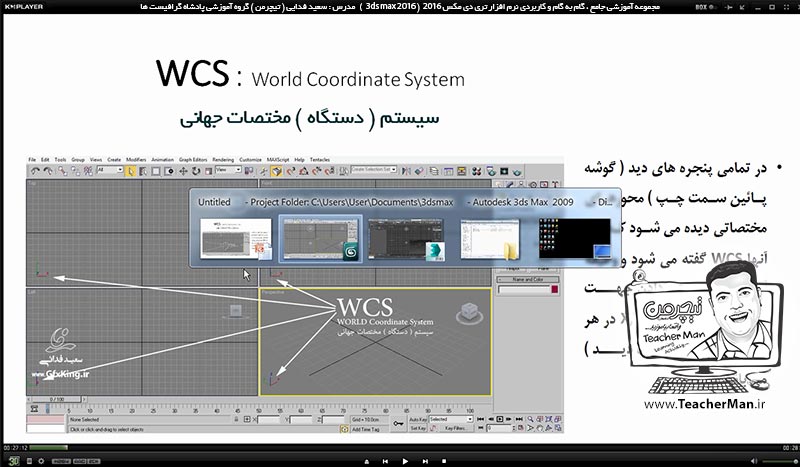This screenshot has height=467, width=800.
Task: Click the Add Time Tag label
Action: click(x=365, y=429)
